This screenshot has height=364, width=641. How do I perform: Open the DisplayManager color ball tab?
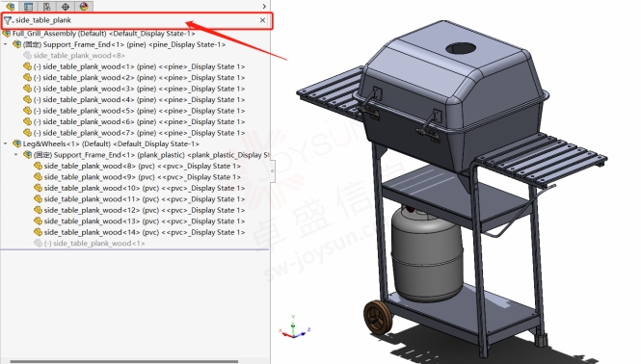tap(84, 6)
